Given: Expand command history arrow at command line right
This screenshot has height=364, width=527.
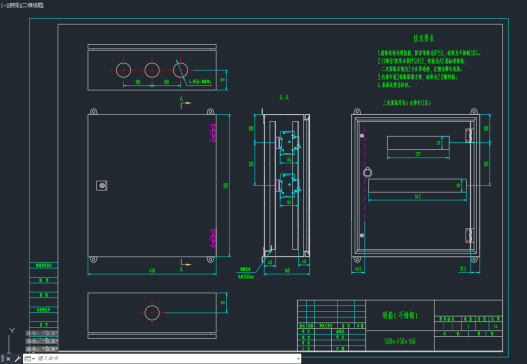Looking at the screenshot, I should point(298,359).
